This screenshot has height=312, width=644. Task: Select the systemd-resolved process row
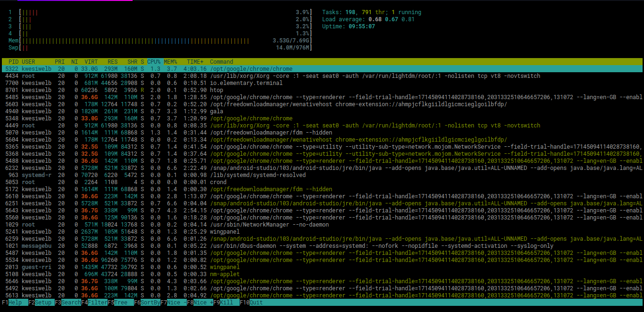click(322, 175)
